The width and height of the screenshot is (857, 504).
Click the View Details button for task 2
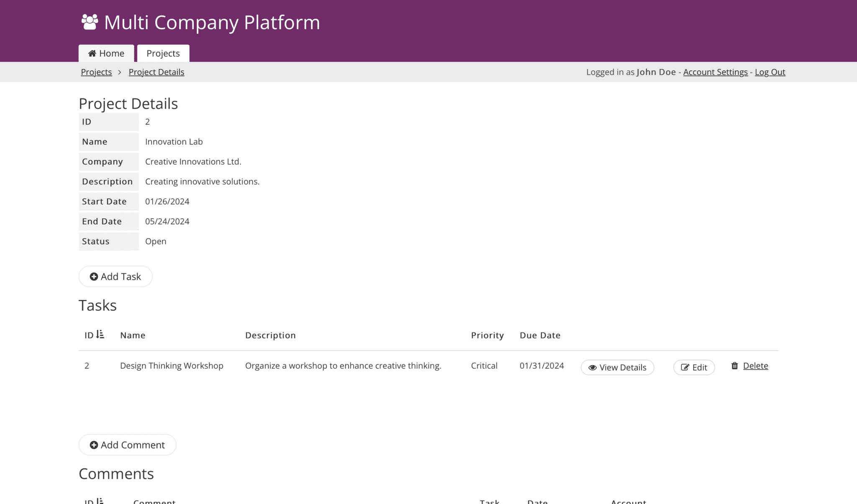pyautogui.click(x=617, y=368)
